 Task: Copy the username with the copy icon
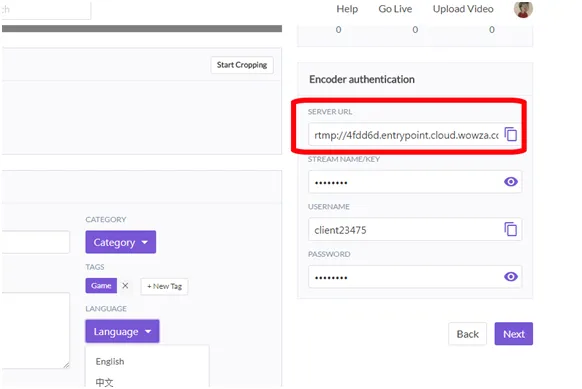511,229
